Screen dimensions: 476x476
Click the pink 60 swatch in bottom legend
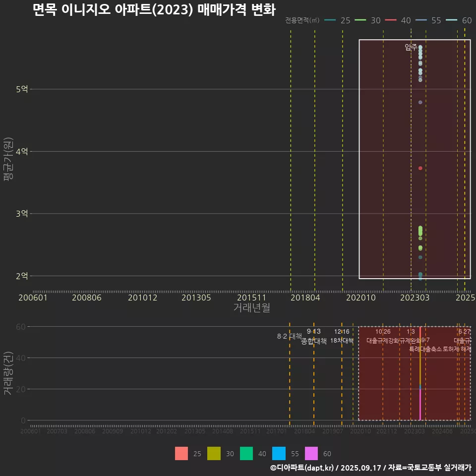(x=311, y=454)
